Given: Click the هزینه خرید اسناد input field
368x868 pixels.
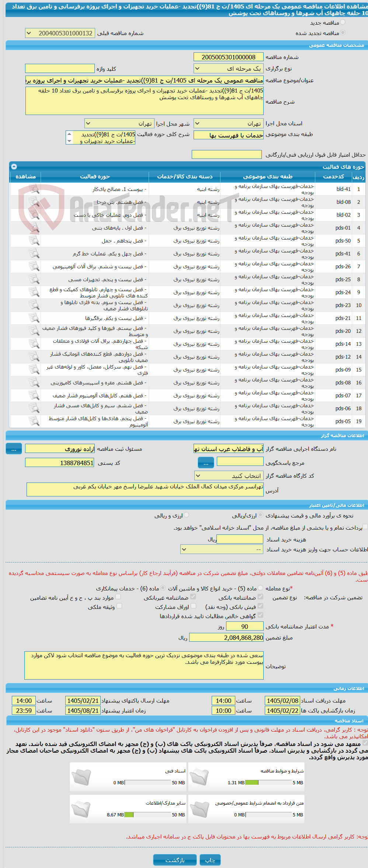Looking at the screenshot, I should pos(240,539).
